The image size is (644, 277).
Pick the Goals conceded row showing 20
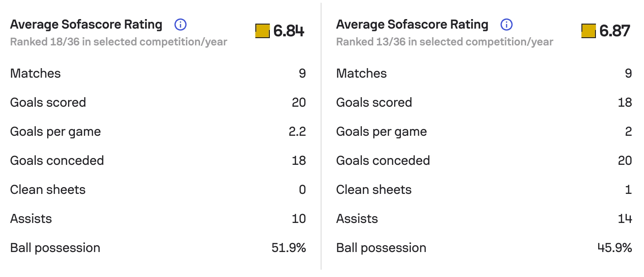coord(483,161)
